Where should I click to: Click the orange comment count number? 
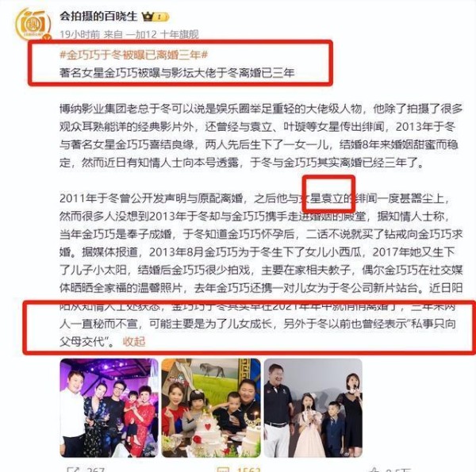[x=248, y=470]
